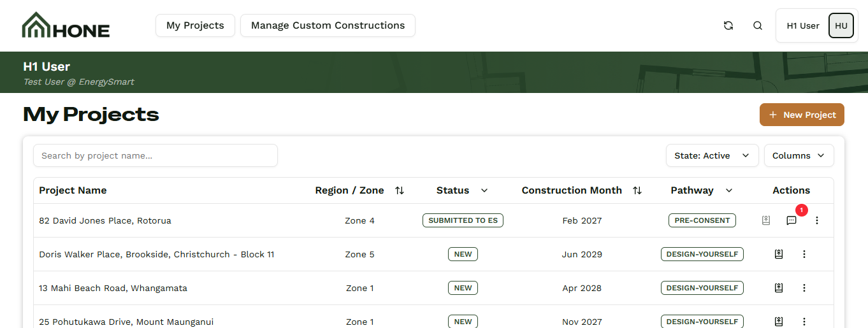The width and height of the screenshot is (868, 328).
Task: Click the New Project button
Action: pos(802,115)
